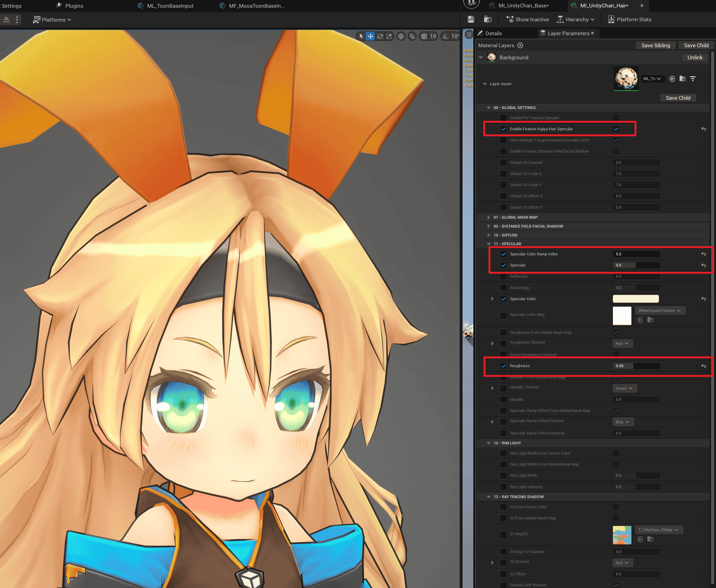This screenshot has height=588, width=716.
Task: Collapse the 11 - SPECULAR group
Action: (x=489, y=244)
